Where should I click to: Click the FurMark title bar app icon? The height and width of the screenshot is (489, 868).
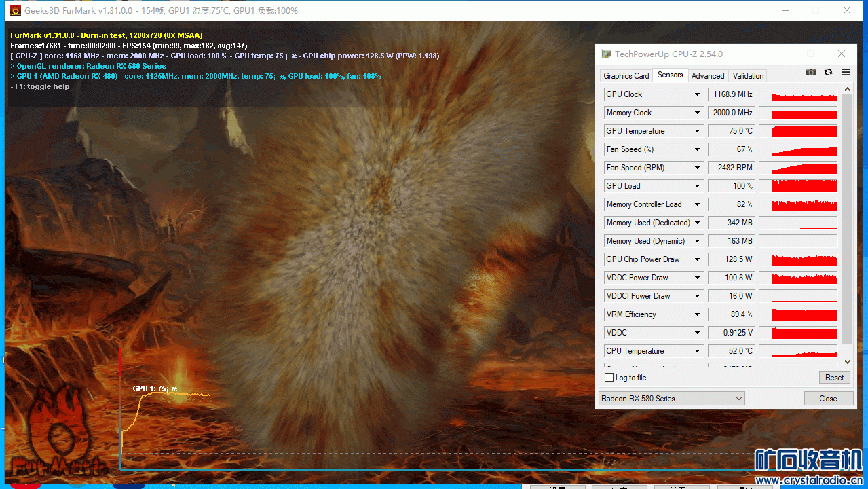coord(15,11)
